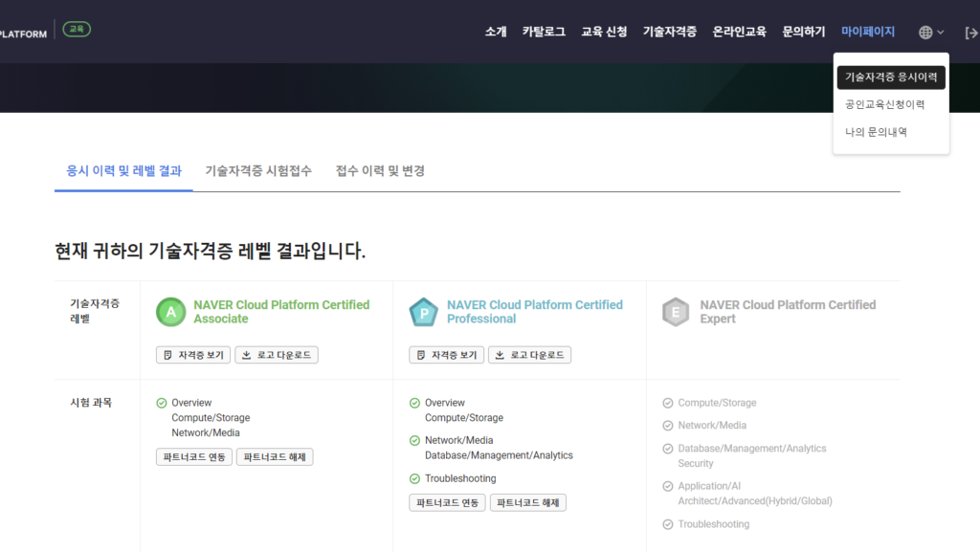Image resolution: width=980 pixels, height=552 pixels.
Task: Click 'NAVER Cloud Platform Certified Professional' title
Action: click(534, 312)
